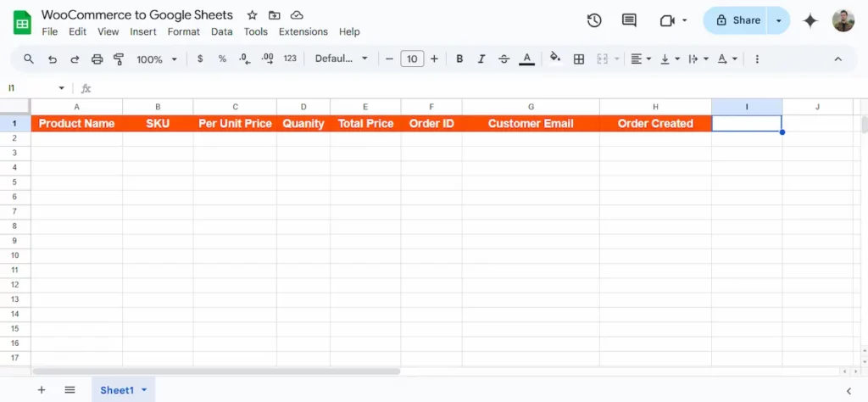Image resolution: width=868 pixels, height=402 pixels.
Task: Open the Default font dropdown
Action: click(342, 59)
